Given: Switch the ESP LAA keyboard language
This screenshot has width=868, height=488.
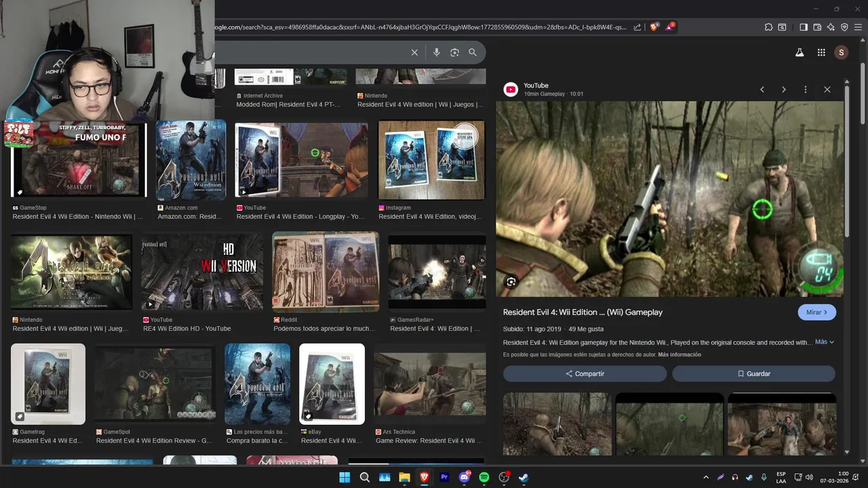Looking at the screenshot, I should click(781, 477).
